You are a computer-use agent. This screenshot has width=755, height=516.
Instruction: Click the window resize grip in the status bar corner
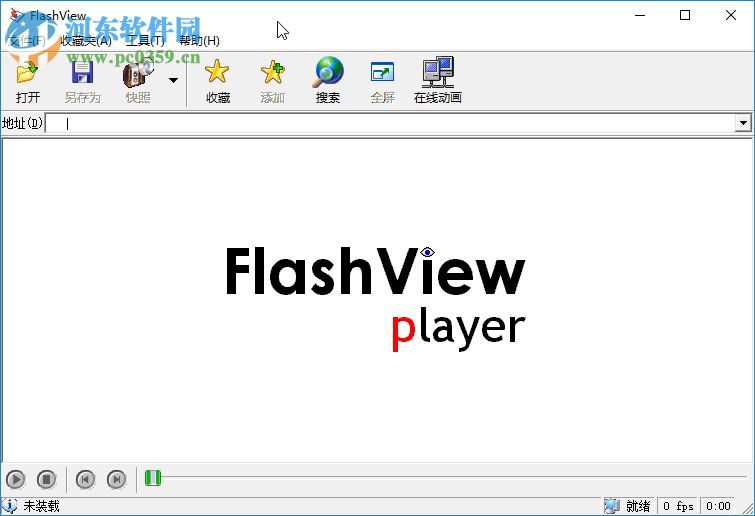click(x=748, y=508)
